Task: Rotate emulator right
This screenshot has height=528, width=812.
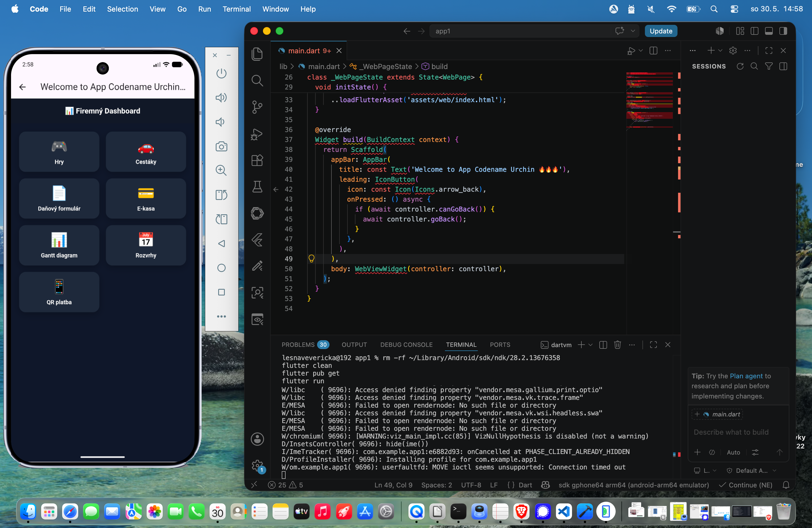Action: (222, 219)
